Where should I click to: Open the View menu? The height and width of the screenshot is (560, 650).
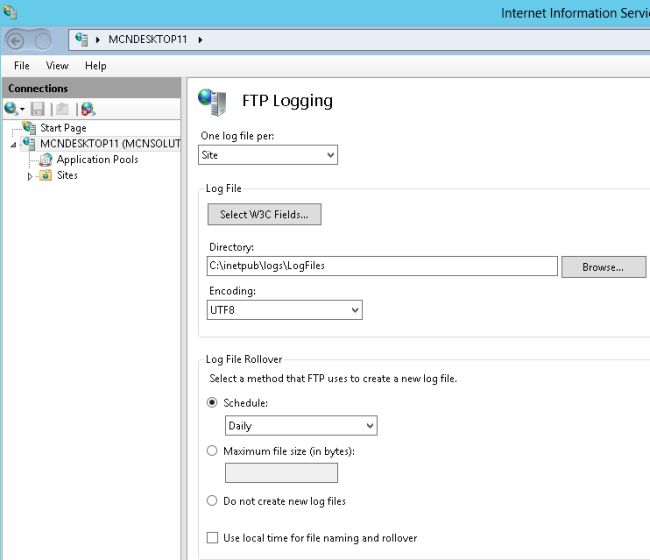pos(57,65)
